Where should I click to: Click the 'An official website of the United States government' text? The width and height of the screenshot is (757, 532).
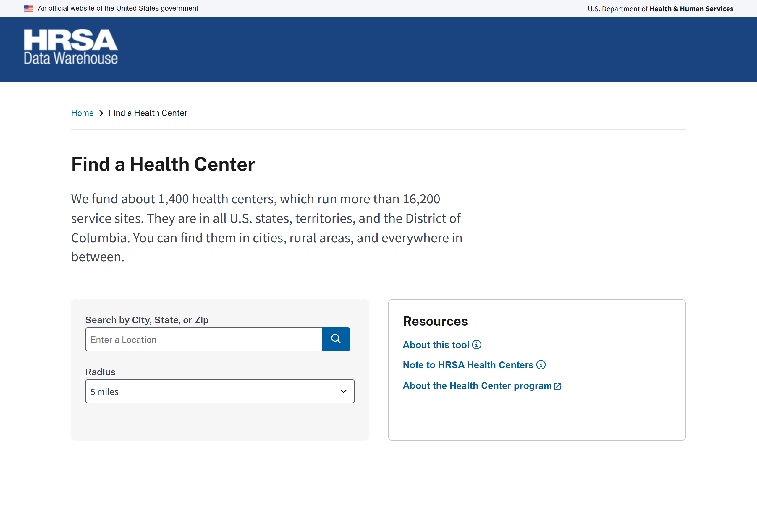click(118, 8)
